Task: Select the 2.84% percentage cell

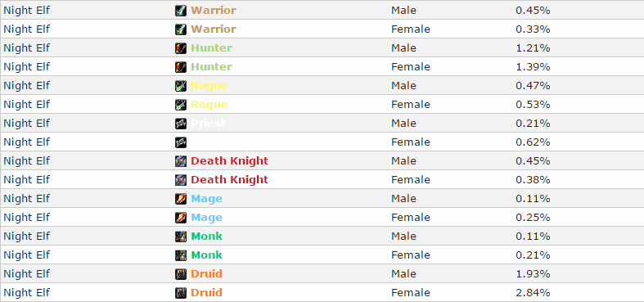Action: 533,293
